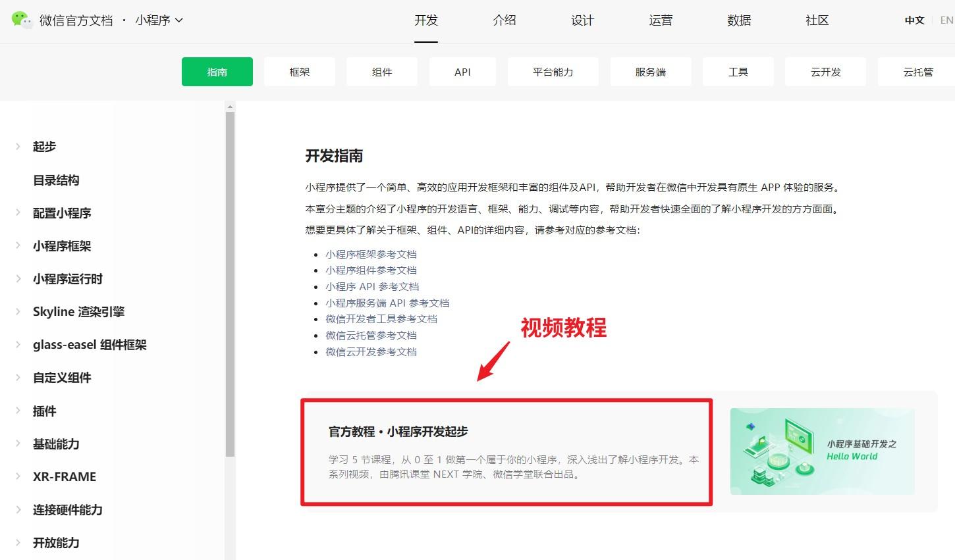Click the sidebar scroll-up arrow
Image resolution: width=955 pixels, height=560 pixels.
(x=230, y=106)
